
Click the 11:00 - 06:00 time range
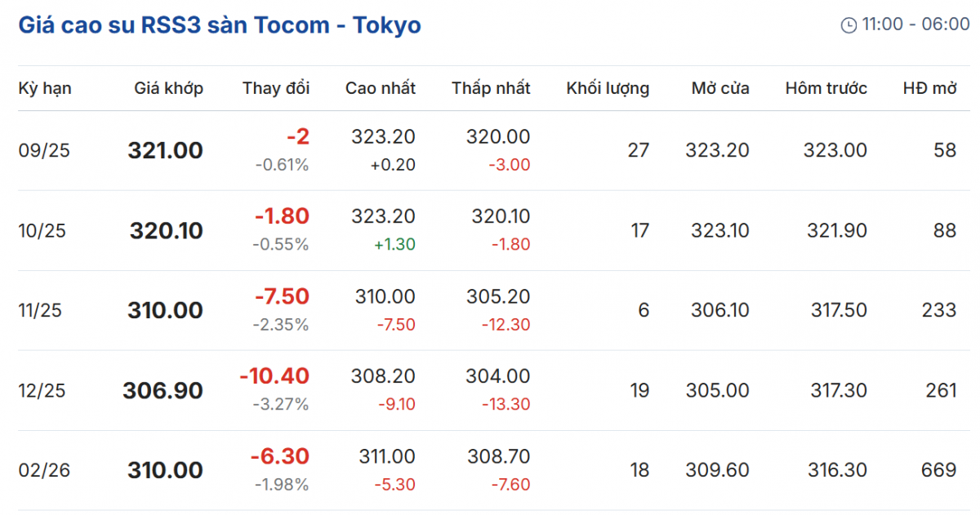click(915, 24)
